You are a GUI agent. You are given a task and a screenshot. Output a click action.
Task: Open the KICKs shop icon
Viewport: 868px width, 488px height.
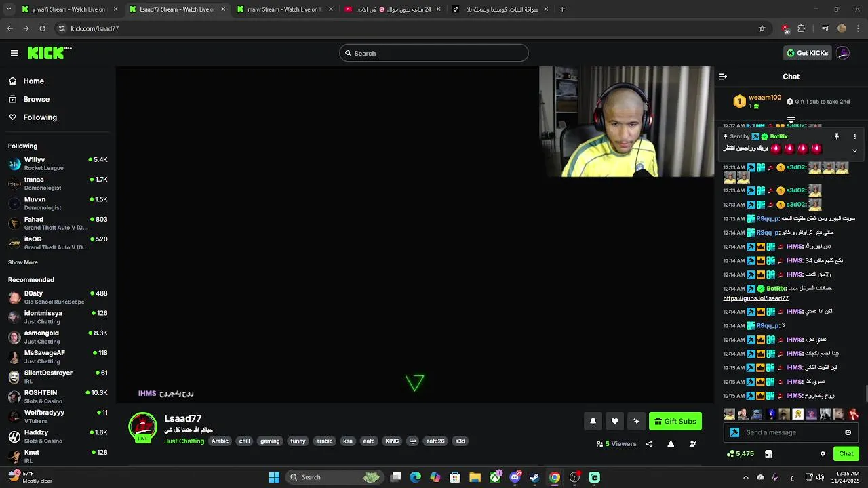(768, 453)
